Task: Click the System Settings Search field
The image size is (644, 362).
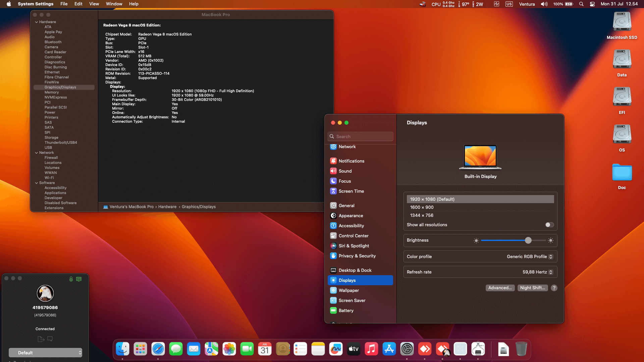Action: coord(360,136)
